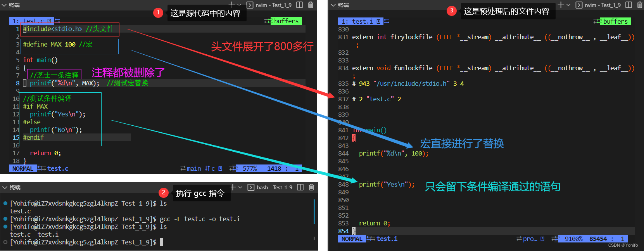Kill the bash terminal with trash icon

tap(311, 187)
